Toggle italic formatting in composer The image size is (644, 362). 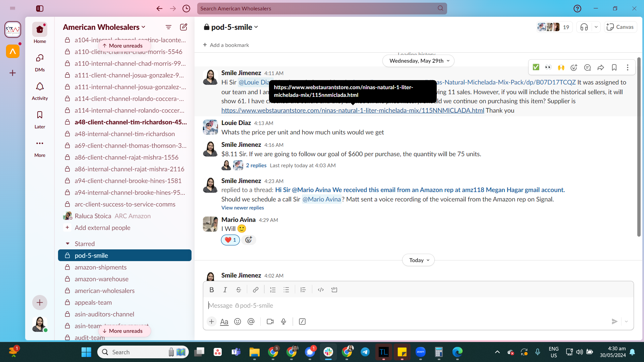point(225,290)
